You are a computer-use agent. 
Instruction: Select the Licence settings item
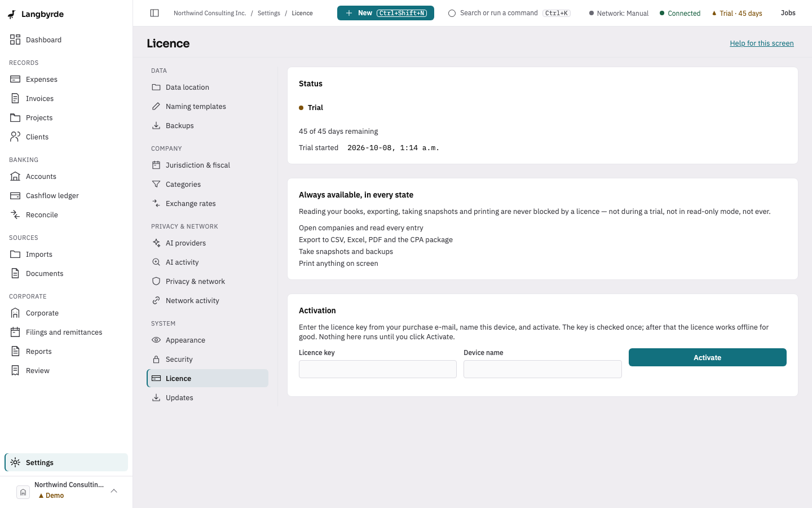coord(208,378)
